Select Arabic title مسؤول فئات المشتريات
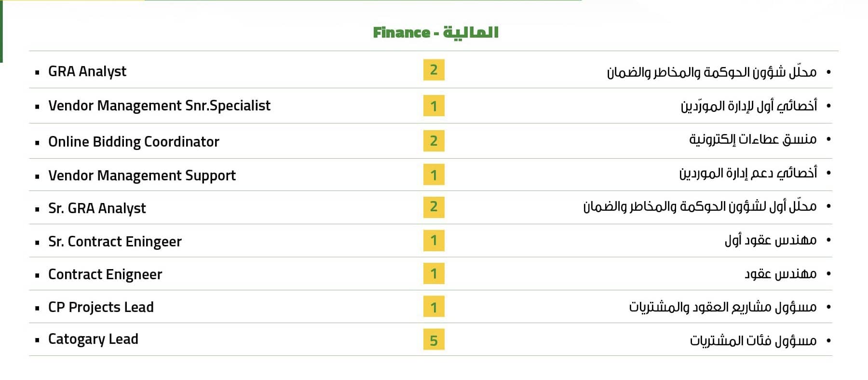This screenshot has width=868, height=380. point(753,340)
